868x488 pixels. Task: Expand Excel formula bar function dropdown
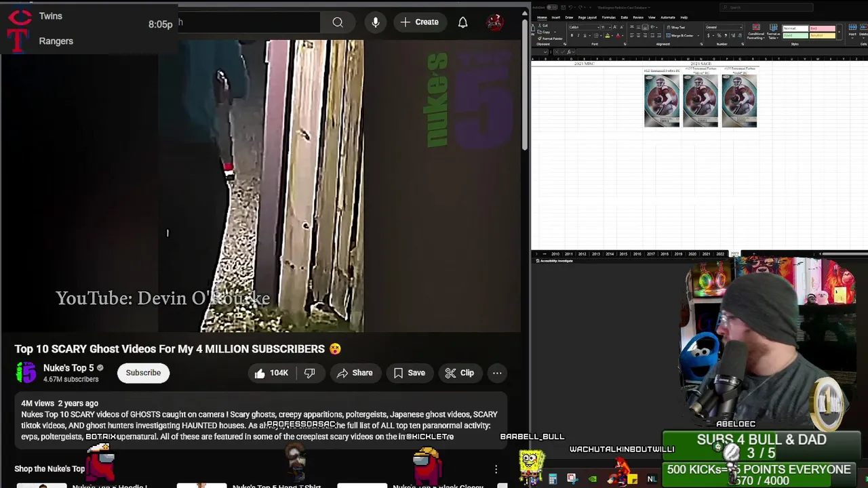(573, 52)
